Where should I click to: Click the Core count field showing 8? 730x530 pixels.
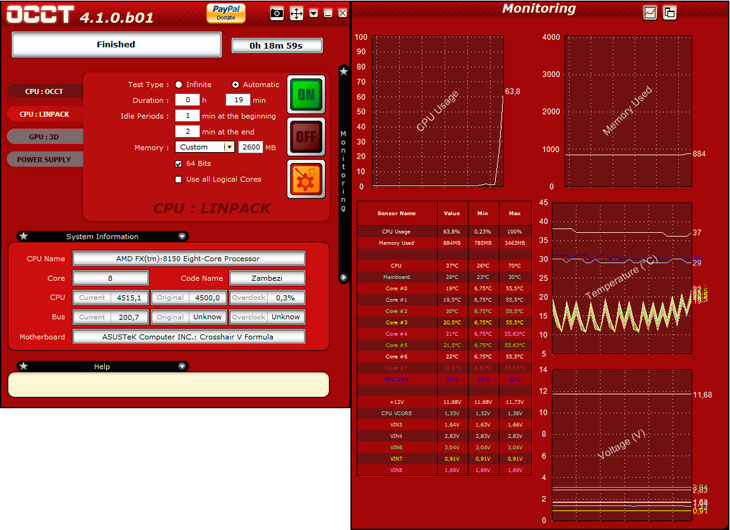tap(111, 278)
